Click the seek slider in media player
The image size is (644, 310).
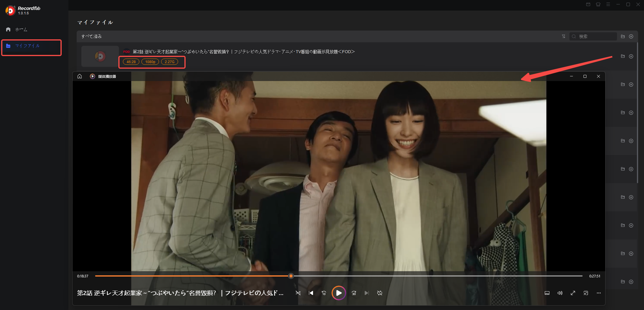(339, 276)
